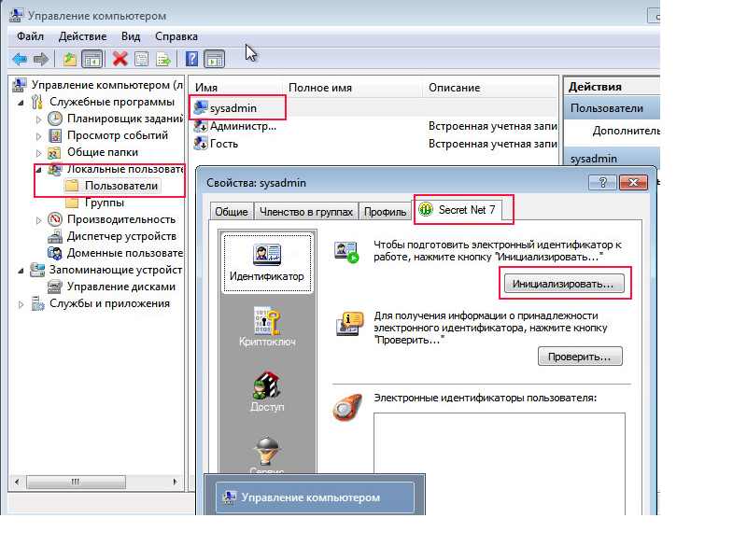
Task: Switch to the Secret Net 7 tab
Action: tap(458, 209)
